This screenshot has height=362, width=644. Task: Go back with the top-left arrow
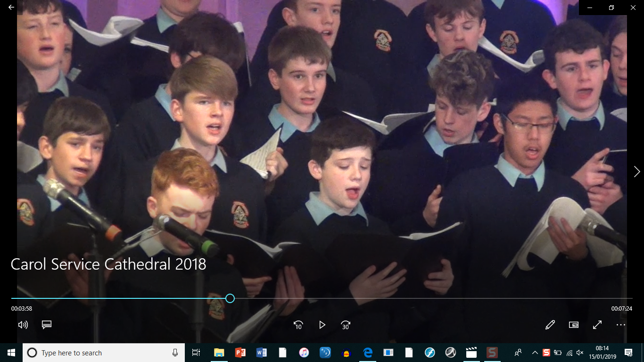[x=11, y=7]
